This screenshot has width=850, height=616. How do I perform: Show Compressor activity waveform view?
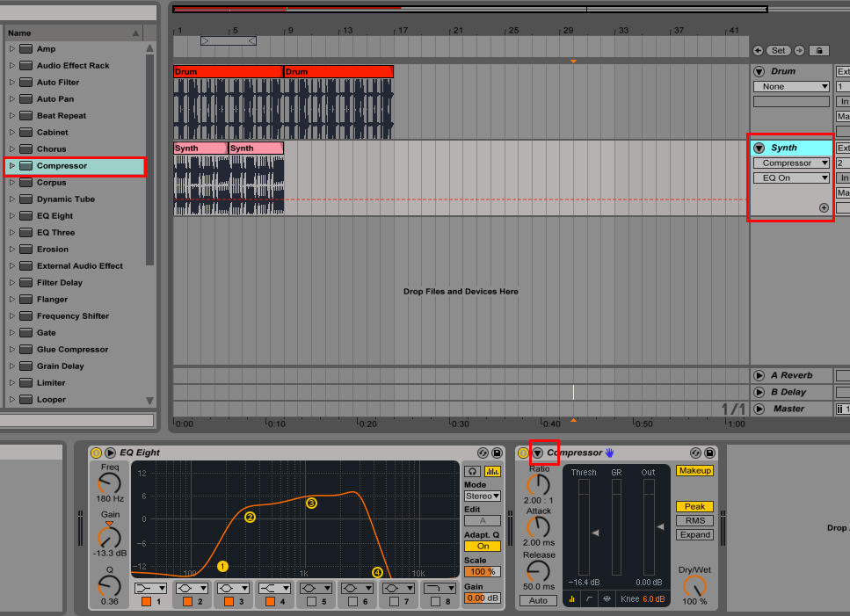tap(607, 599)
